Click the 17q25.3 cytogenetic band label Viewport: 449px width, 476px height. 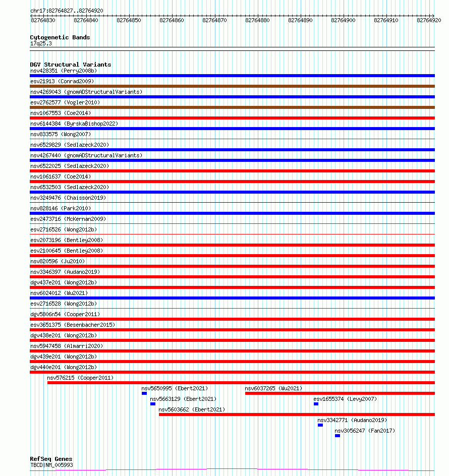click(41, 44)
